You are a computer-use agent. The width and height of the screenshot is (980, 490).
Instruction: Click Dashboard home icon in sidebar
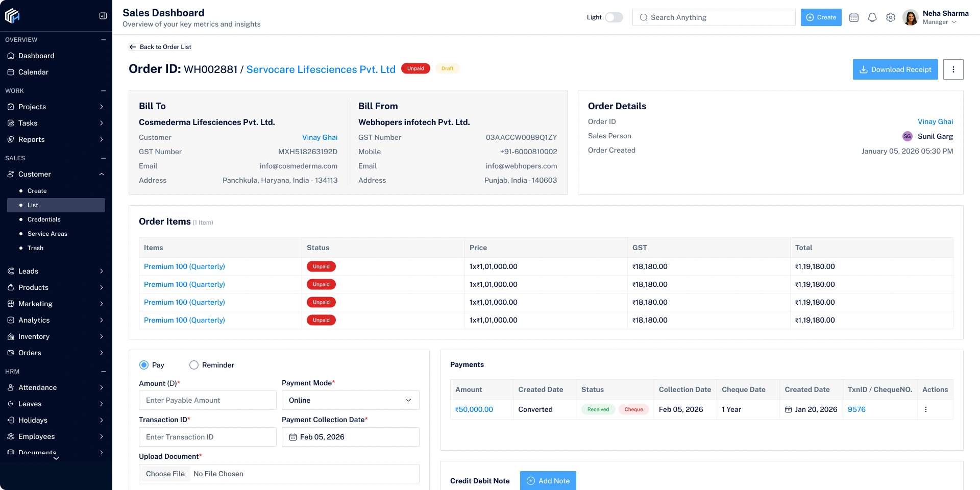[11, 56]
